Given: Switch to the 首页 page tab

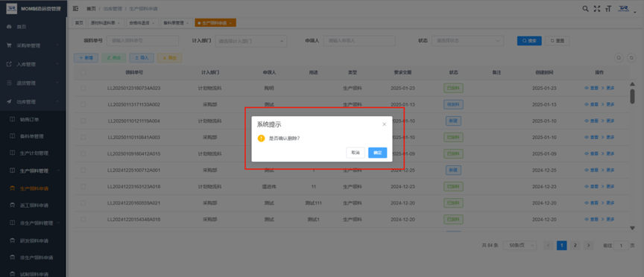Looking at the screenshot, I should coord(79,23).
